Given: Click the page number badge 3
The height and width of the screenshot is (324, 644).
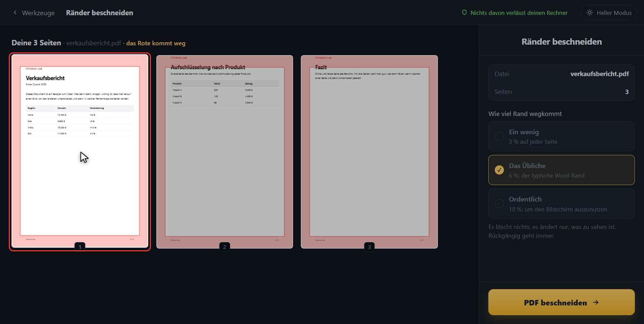Looking at the screenshot, I should (369, 247).
